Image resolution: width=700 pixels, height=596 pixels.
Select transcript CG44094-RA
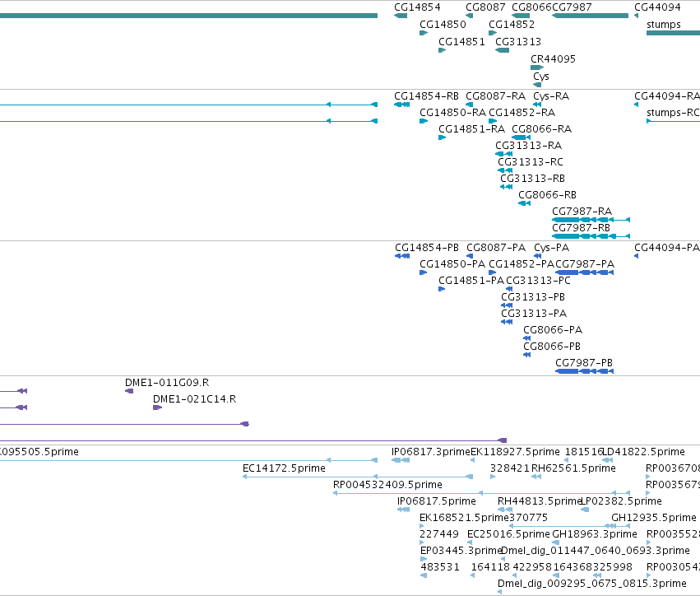click(636, 105)
